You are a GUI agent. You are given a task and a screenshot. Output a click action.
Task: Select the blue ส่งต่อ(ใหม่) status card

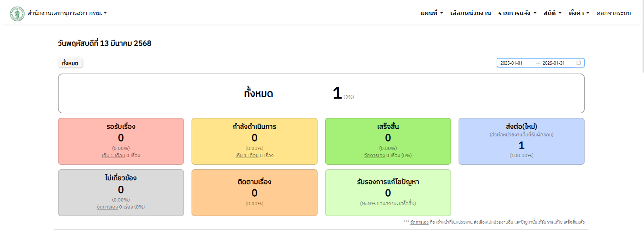click(521, 141)
